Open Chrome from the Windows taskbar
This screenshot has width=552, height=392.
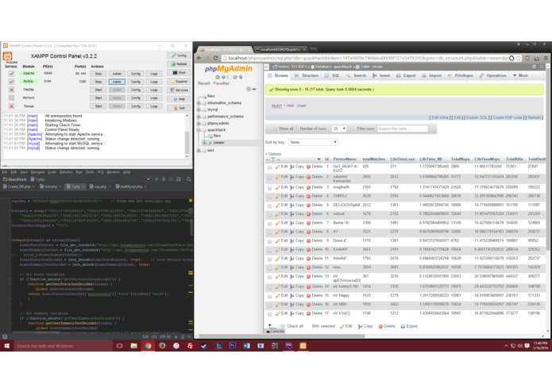click(148, 346)
